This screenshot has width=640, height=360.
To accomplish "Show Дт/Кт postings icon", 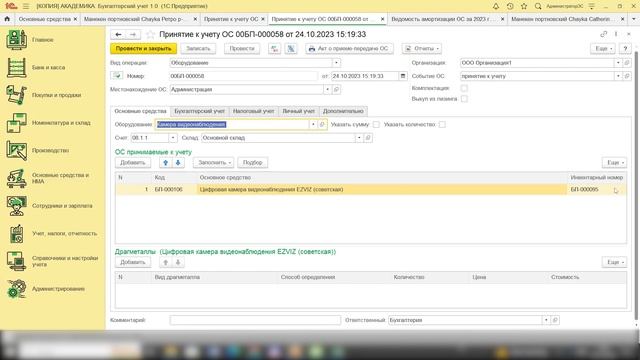I will point(274,49).
